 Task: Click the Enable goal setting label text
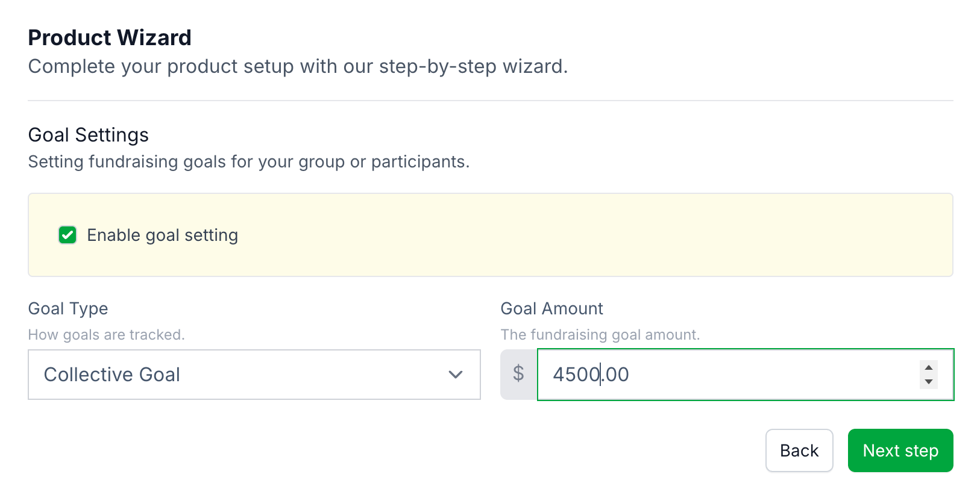click(162, 235)
